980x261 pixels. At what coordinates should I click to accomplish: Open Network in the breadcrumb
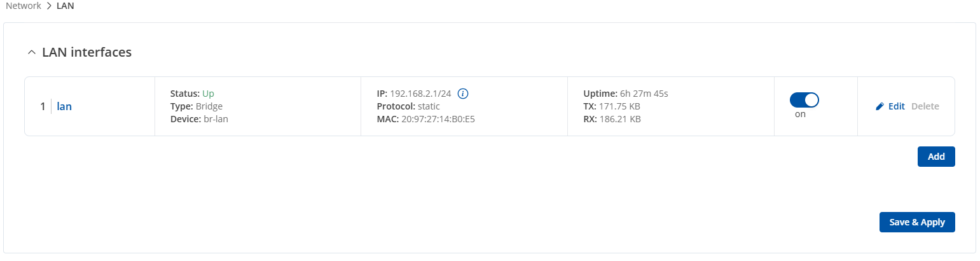tap(24, 5)
